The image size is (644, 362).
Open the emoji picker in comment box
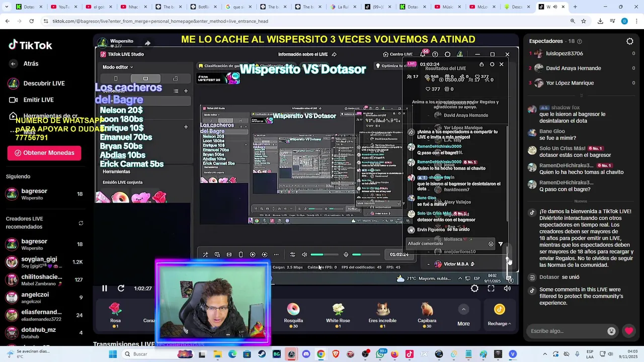pos(611,331)
